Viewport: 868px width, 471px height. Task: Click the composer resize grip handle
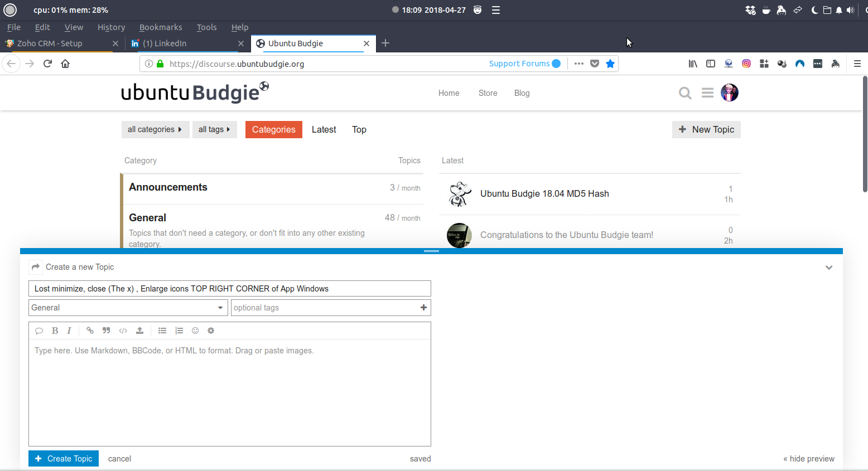click(x=431, y=251)
